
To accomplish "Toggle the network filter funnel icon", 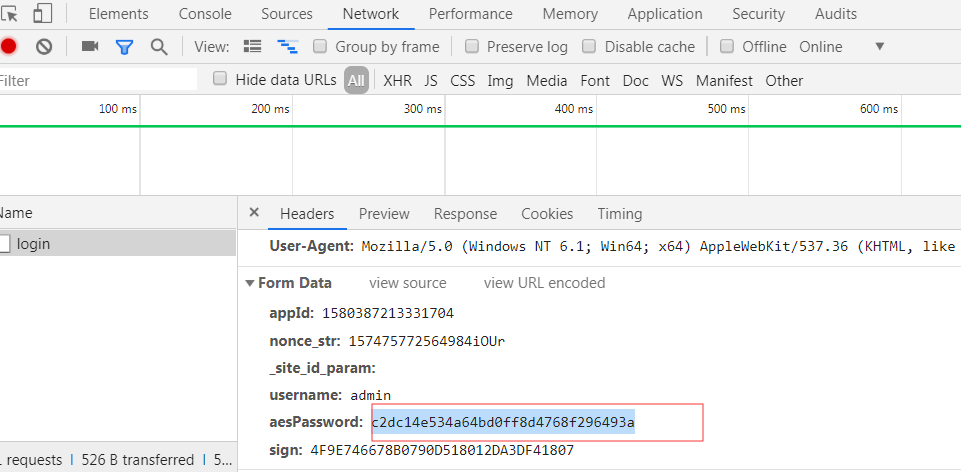I will coord(124,47).
